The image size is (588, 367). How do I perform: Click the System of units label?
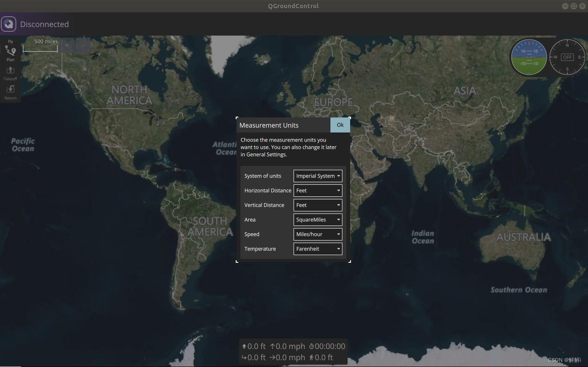[263, 176]
